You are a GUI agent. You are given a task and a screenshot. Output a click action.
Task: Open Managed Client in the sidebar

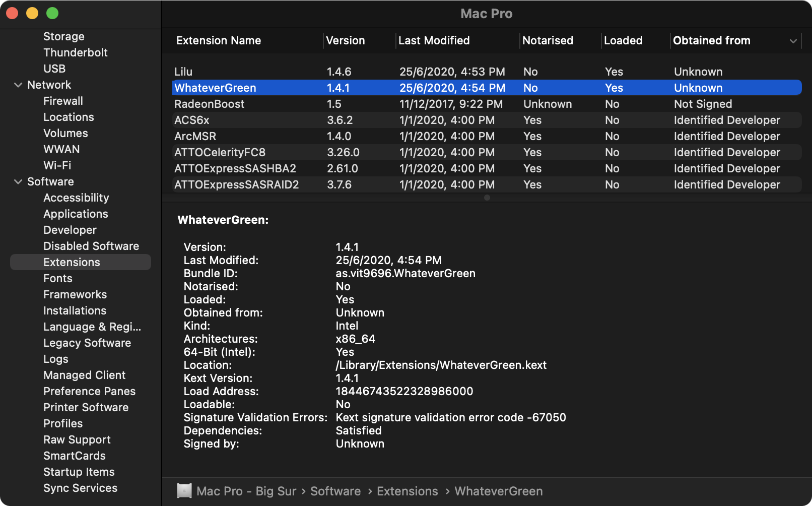tap(85, 375)
